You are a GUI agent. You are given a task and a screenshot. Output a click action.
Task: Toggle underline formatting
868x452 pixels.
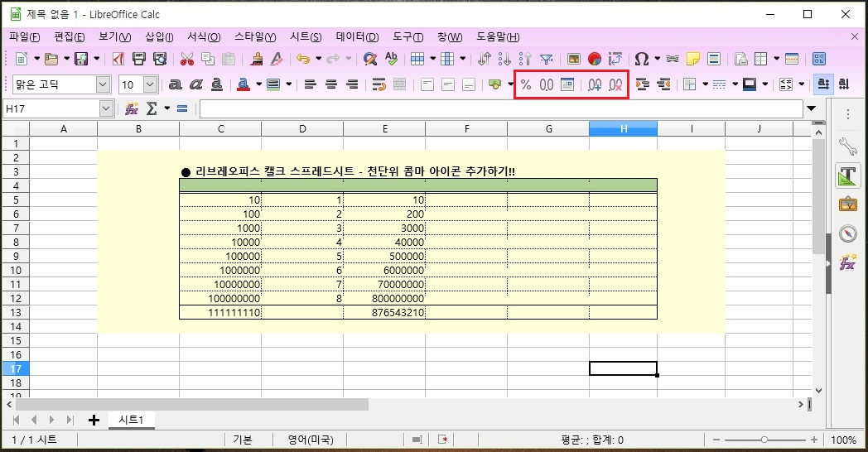coord(217,84)
